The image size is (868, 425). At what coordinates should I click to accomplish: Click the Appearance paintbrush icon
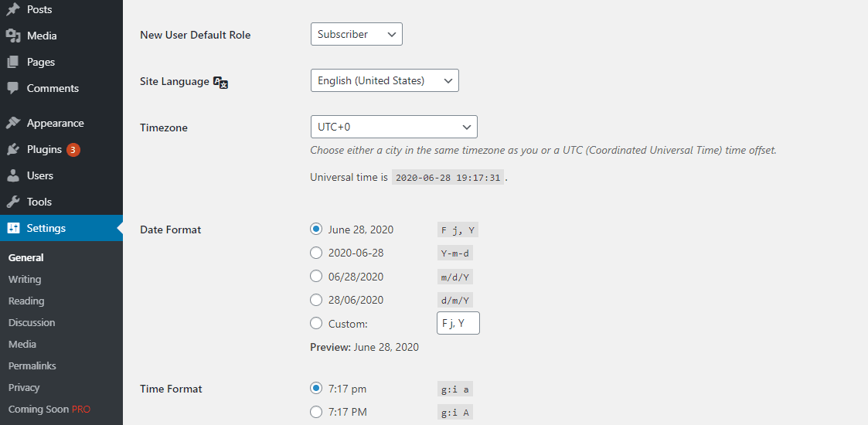coord(13,123)
